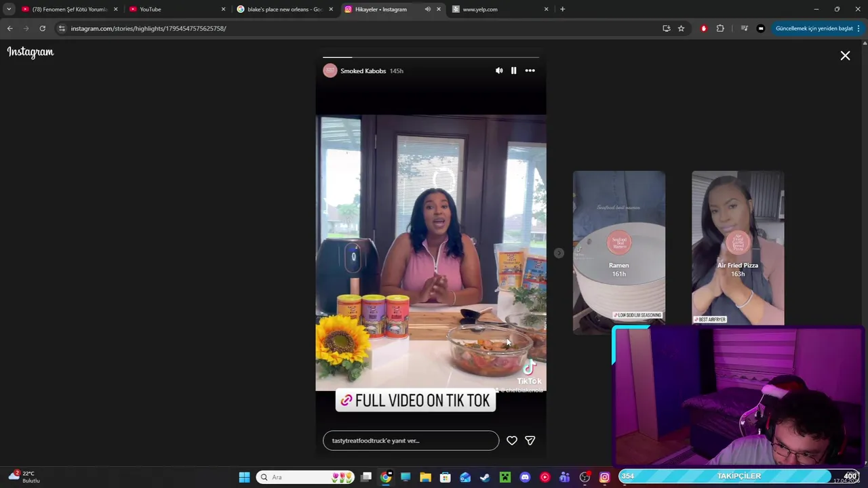The height and width of the screenshot is (488, 868).
Task: Open File Explorer from the taskbar
Action: pos(425,477)
